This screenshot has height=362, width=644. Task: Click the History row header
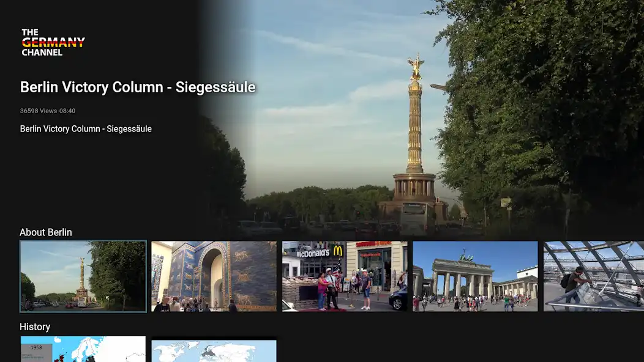coord(35,327)
